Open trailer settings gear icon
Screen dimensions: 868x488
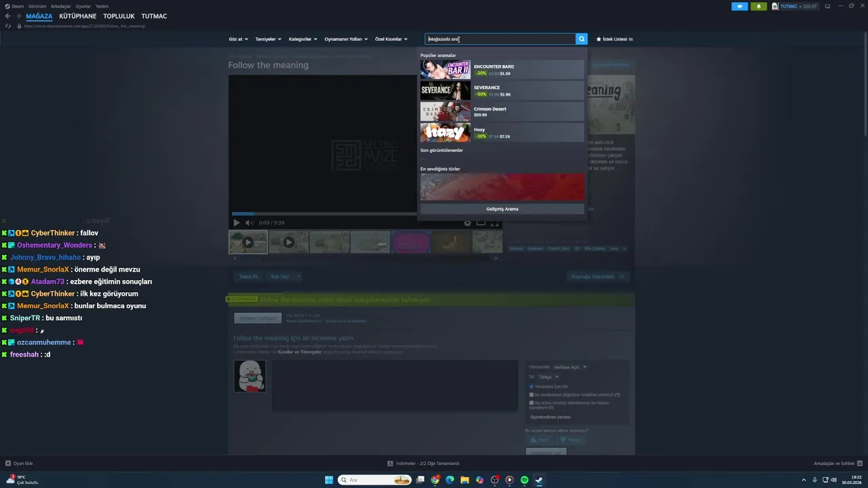click(x=467, y=222)
